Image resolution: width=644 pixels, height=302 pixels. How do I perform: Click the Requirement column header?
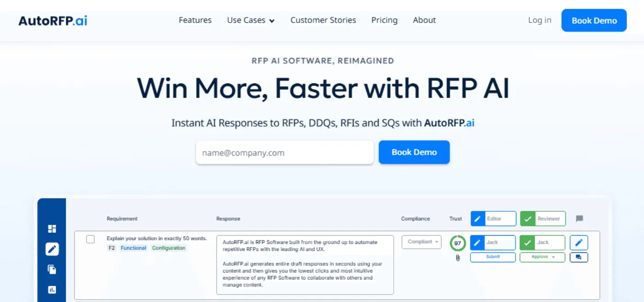(x=122, y=219)
